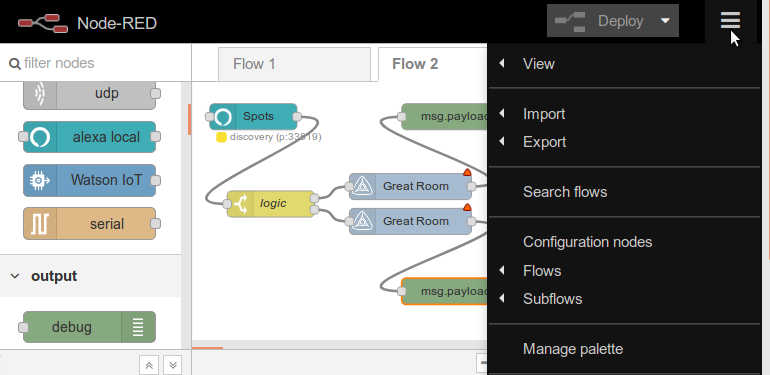Screen dimensions: 770x375
Task: Click the udp node icon
Action: coord(40,93)
